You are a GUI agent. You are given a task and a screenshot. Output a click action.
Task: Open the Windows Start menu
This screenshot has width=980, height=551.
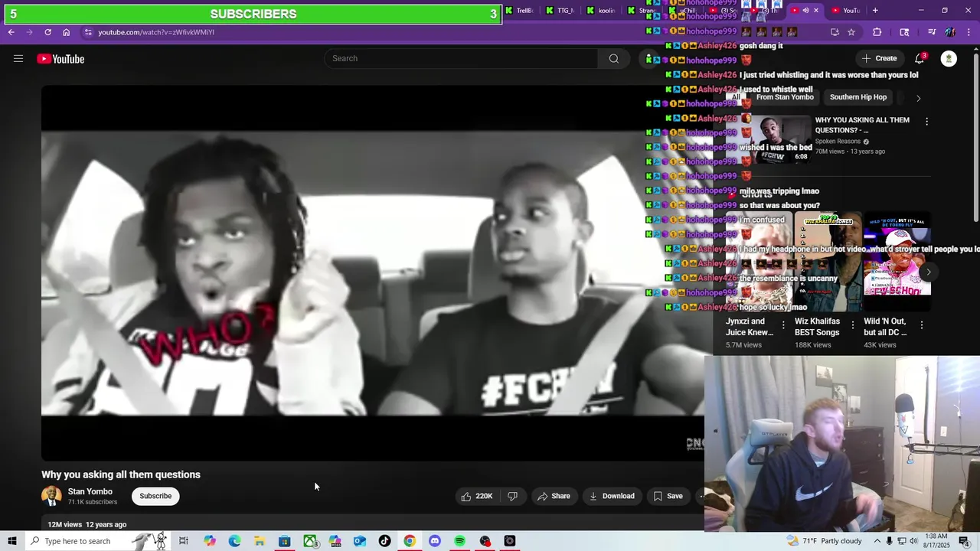click(x=12, y=541)
